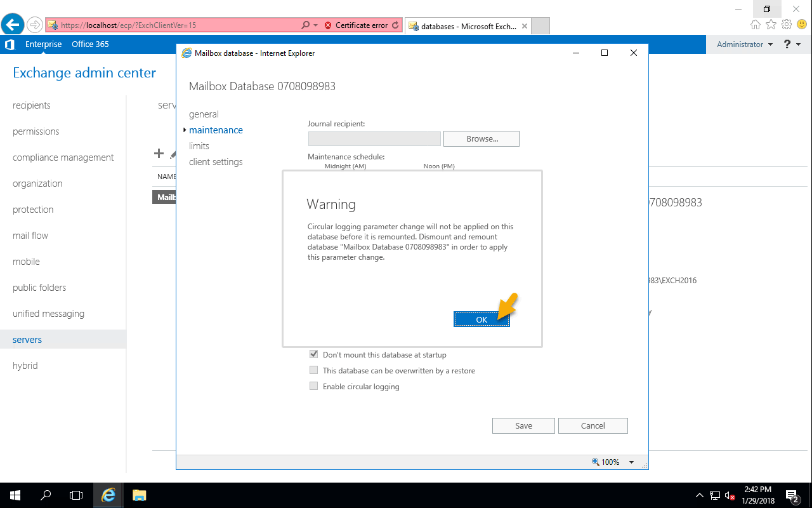Select servers in the left navigation
Viewport: 812px width, 508px height.
pyautogui.click(x=27, y=340)
